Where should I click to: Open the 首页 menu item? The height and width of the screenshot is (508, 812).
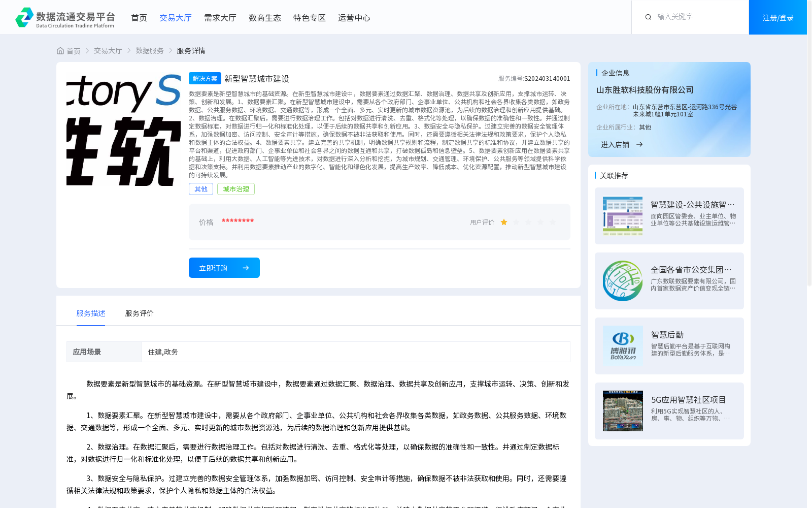point(139,18)
